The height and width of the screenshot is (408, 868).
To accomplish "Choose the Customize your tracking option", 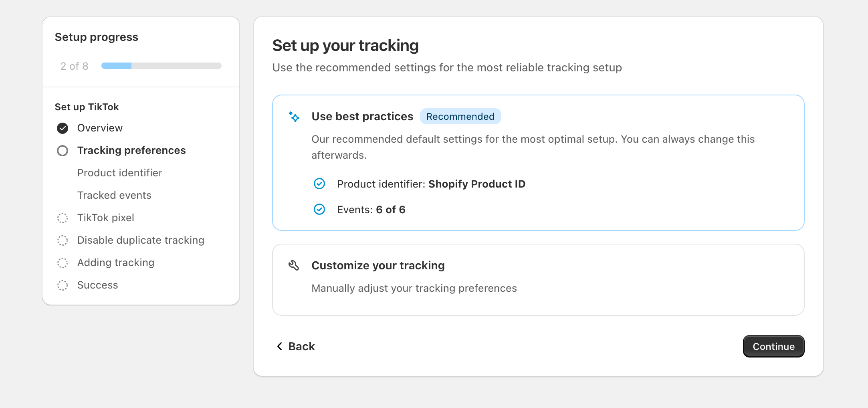I will 538,280.
